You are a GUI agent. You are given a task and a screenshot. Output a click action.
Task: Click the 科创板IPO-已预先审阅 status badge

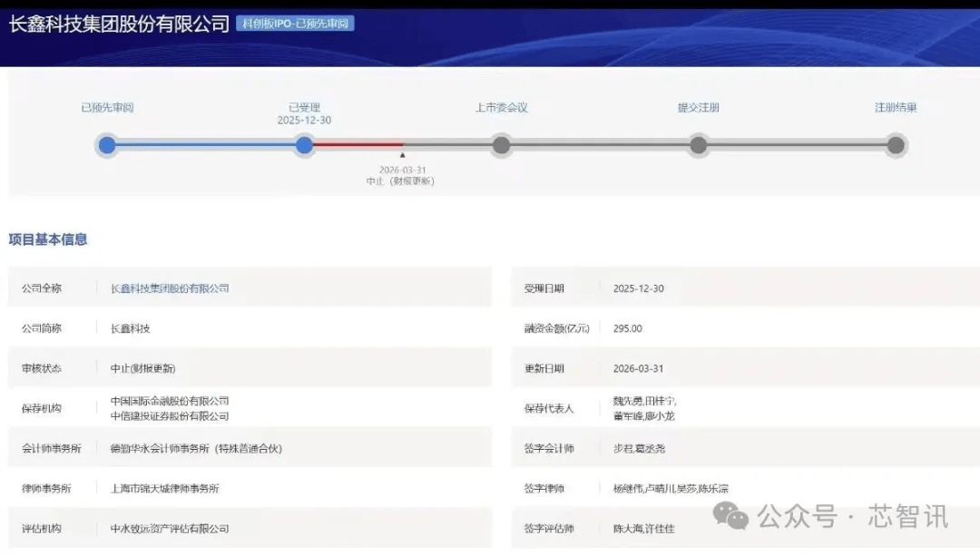pos(295,24)
